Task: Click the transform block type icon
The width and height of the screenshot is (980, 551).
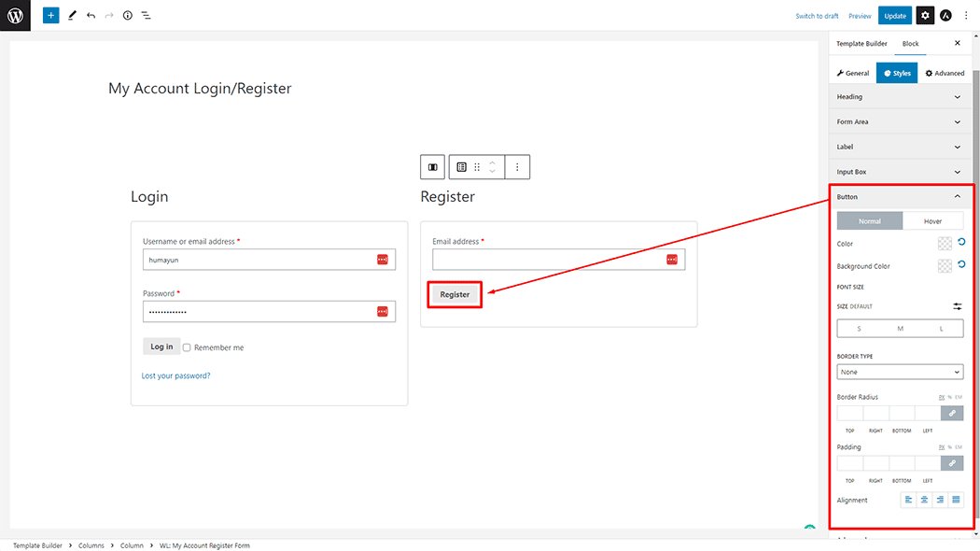Action: (x=461, y=166)
